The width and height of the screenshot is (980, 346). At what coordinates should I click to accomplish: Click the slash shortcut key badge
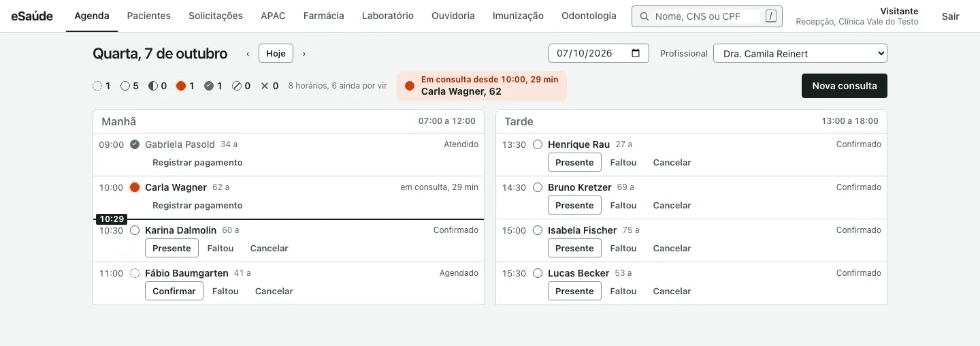tap(771, 16)
